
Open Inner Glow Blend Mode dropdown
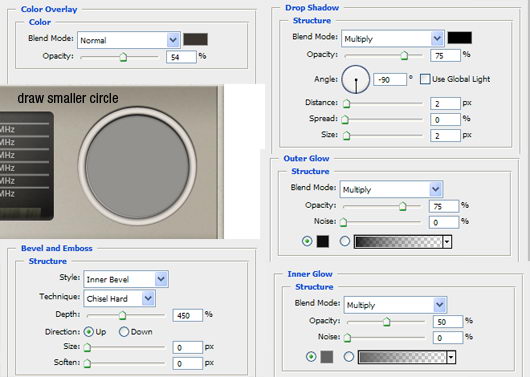coord(395,305)
